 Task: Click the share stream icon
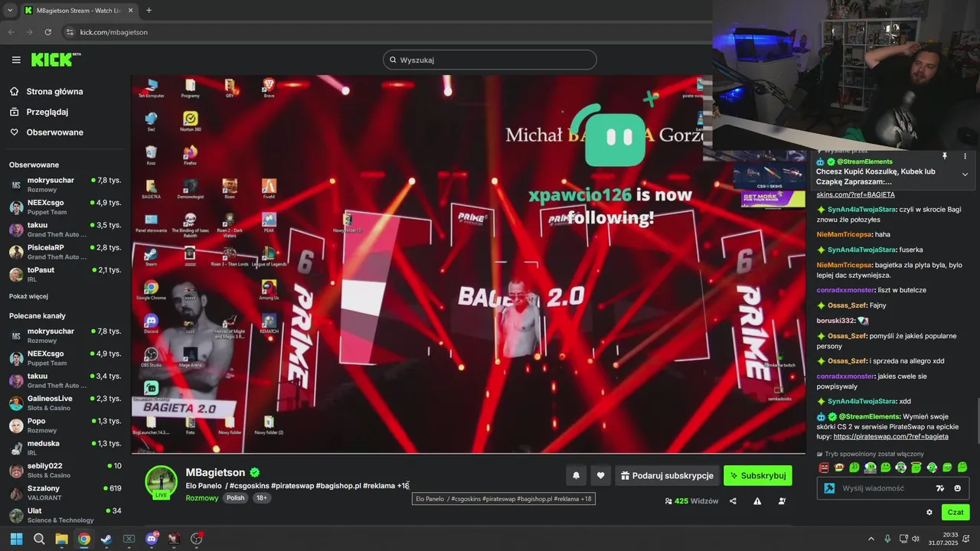[x=733, y=501]
